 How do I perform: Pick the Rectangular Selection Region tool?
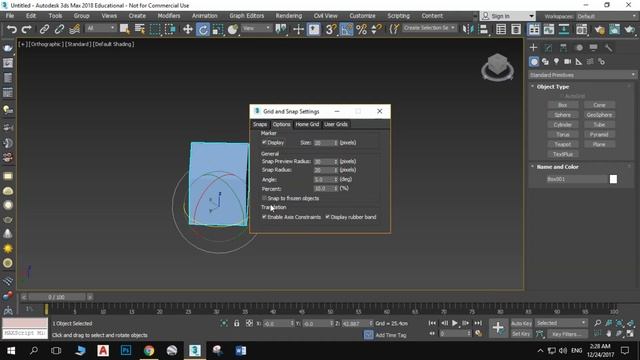[x=155, y=29]
